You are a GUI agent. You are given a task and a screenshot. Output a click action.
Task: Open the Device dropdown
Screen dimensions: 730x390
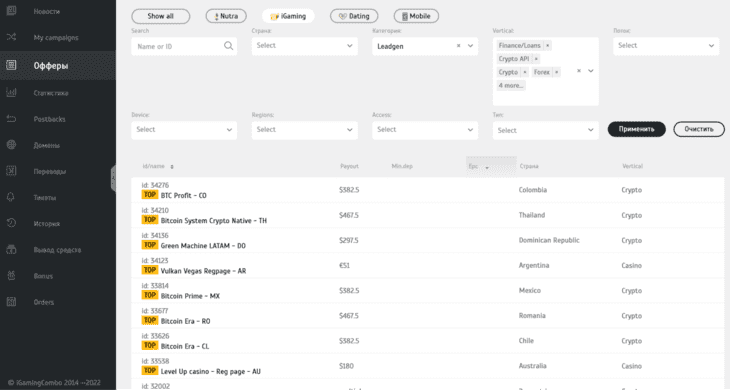(x=184, y=130)
